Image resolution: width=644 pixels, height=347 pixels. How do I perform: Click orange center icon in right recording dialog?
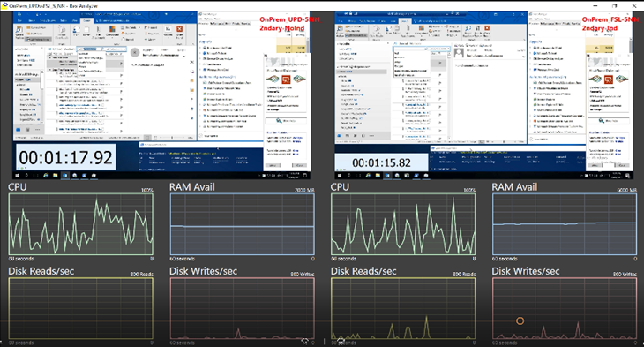(x=608, y=79)
